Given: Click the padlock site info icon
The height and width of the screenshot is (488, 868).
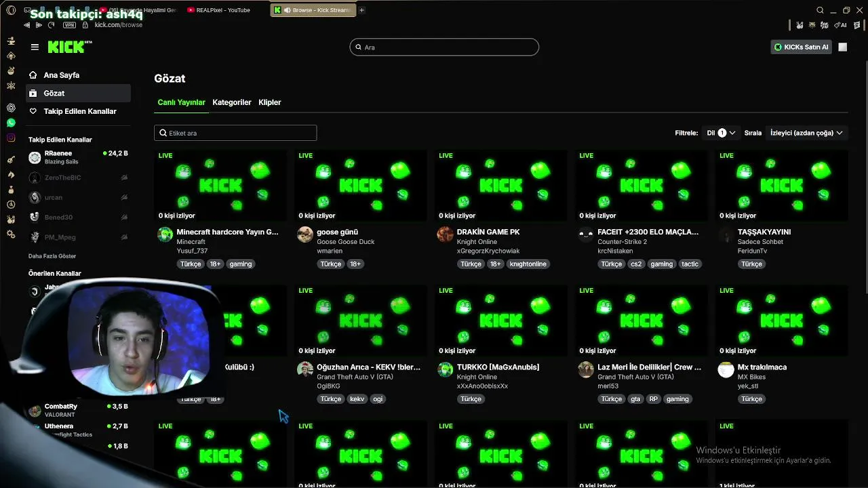Looking at the screenshot, I should click(x=85, y=25).
